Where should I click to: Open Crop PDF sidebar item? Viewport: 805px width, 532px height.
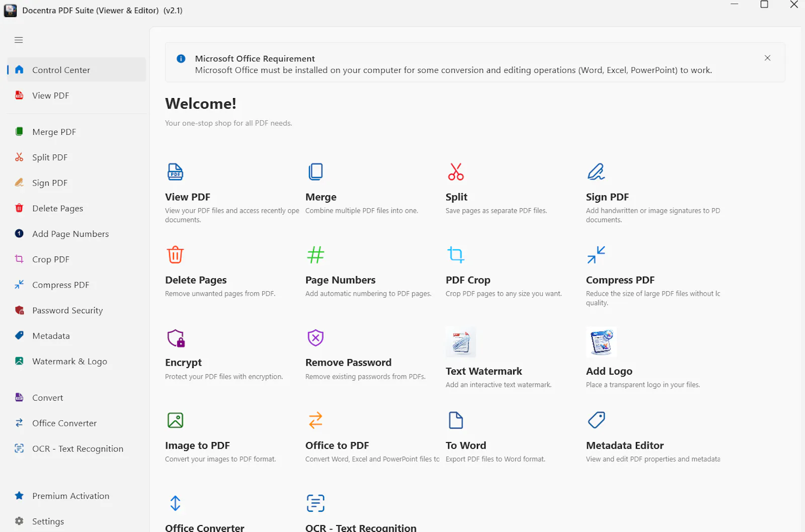pos(76,259)
